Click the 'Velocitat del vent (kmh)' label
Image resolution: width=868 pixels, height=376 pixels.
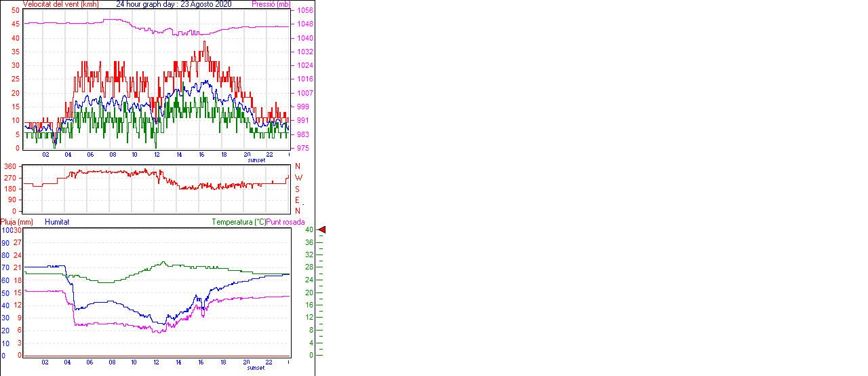tap(61, 4)
